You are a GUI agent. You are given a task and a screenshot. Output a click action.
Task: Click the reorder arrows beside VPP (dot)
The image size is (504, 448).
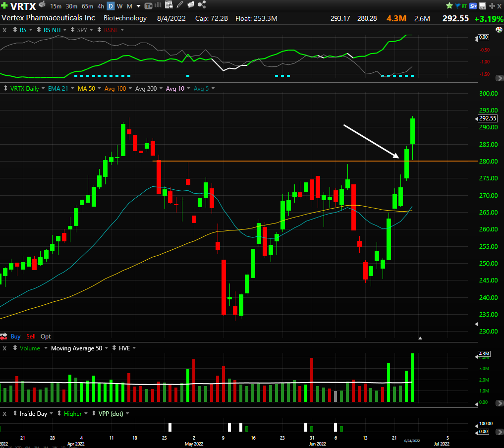94,413
